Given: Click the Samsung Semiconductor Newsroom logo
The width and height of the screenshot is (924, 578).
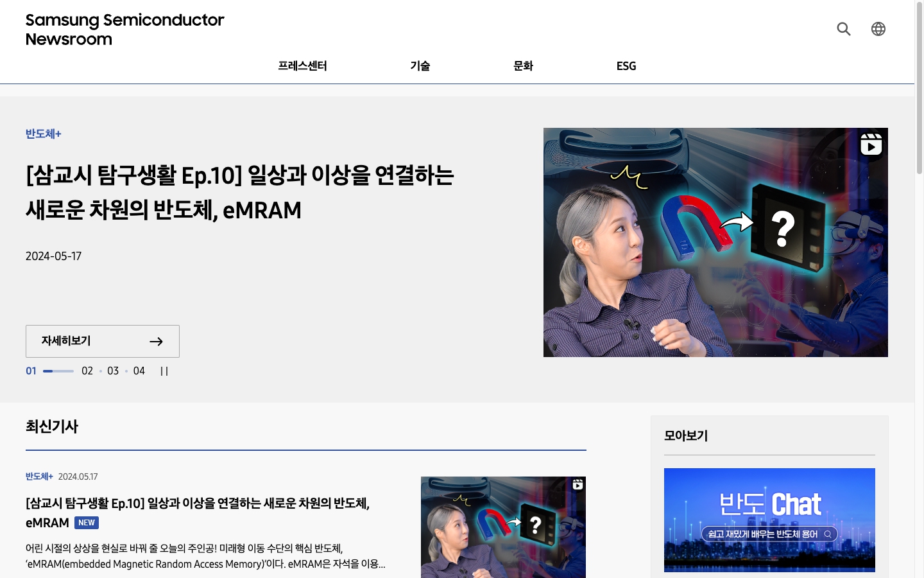Looking at the screenshot, I should click(125, 30).
